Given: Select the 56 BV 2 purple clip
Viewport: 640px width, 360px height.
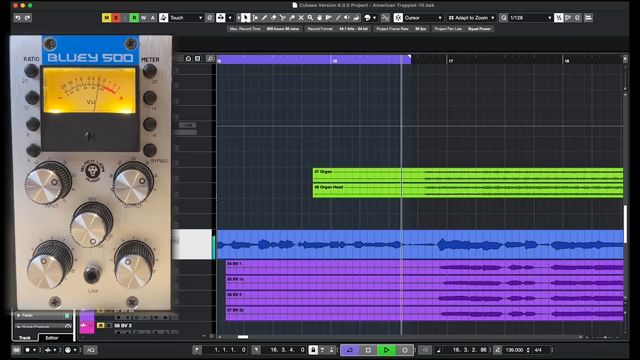Looking at the screenshot, I should point(424,298).
